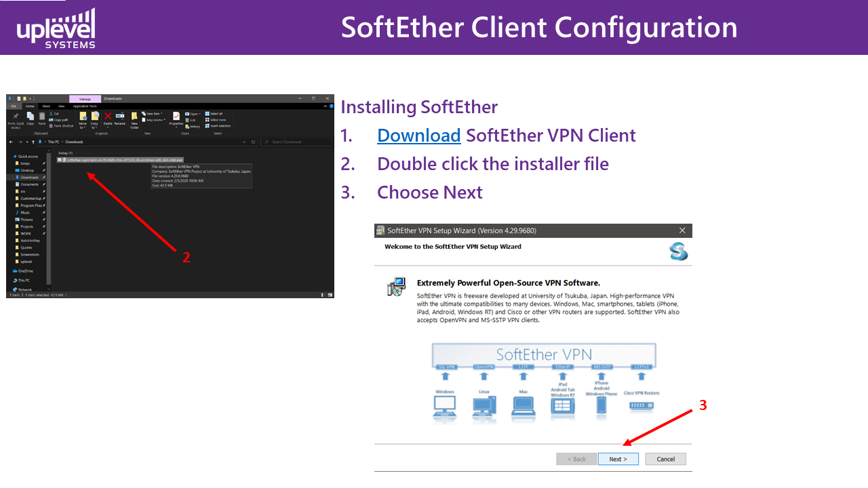Open file Properties from the ribbon
Image resolution: width=868 pixels, height=488 pixels.
176,119
